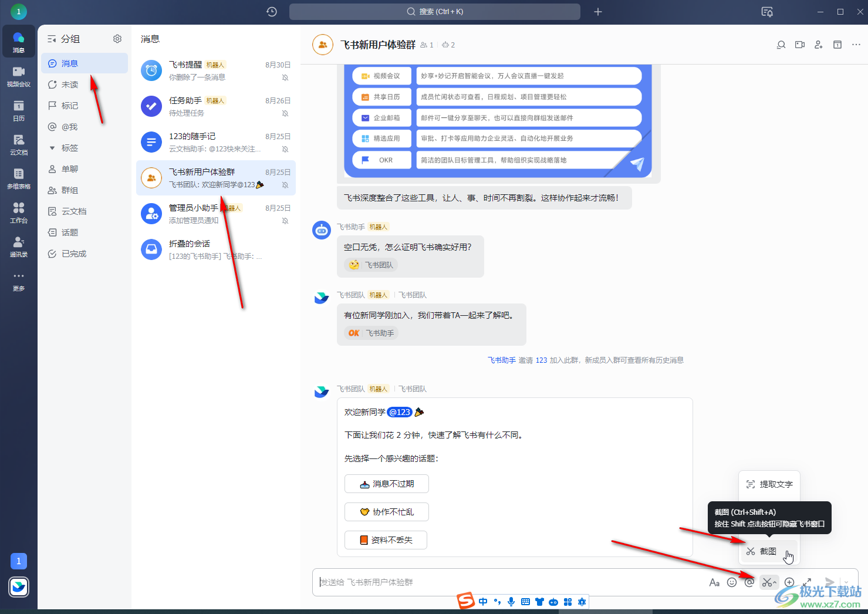Click the Aa text formatting icon
This screenshot has height=614, width=868.
click(714, 582)
